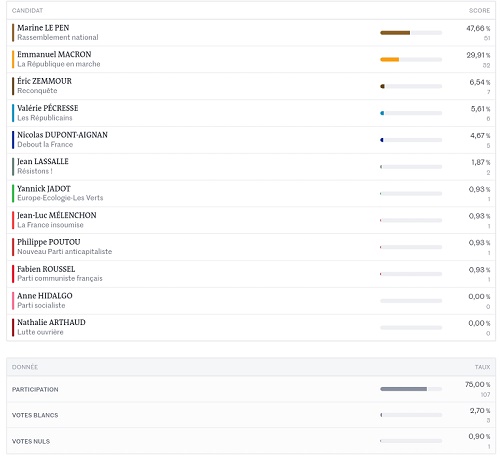The image size is (500, 458).
Task: Click Marine LE PEN's brown score bar
Action: [x=395, y=33]
